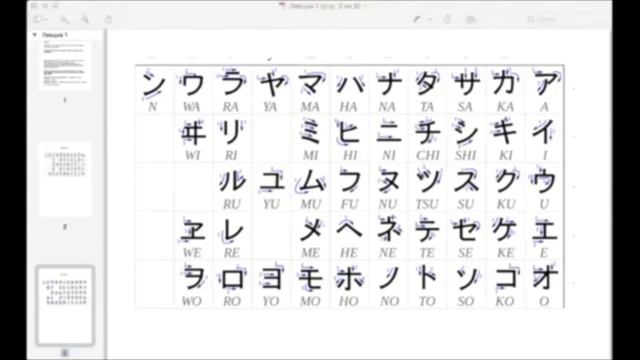Click the katakana cell labeled YA
Viewport: 640px width, 360px height.
click(x=271, y=89)
